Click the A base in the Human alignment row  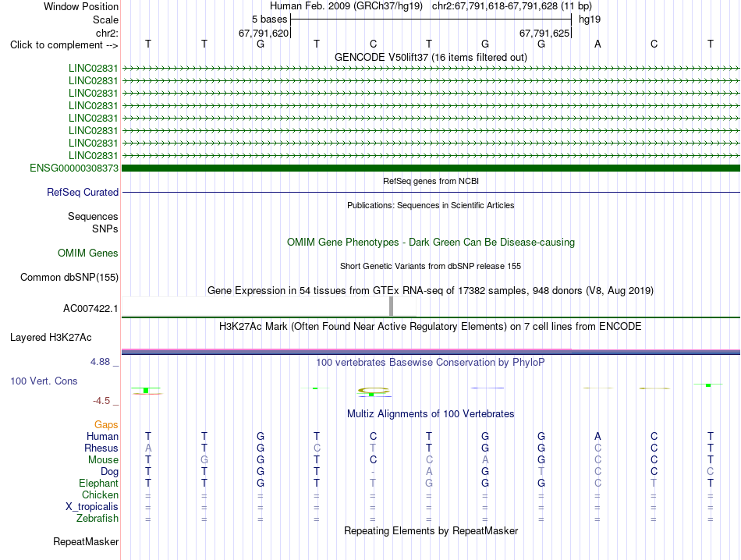click(597, 436)
